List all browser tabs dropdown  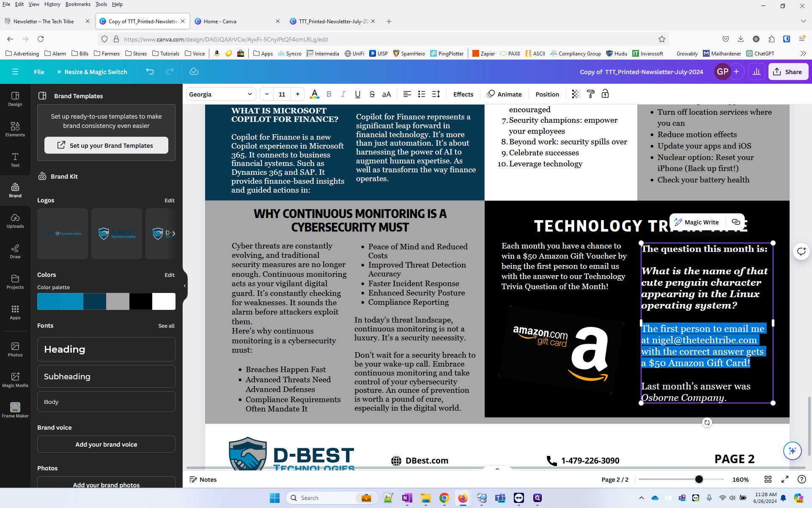point(803,21)
